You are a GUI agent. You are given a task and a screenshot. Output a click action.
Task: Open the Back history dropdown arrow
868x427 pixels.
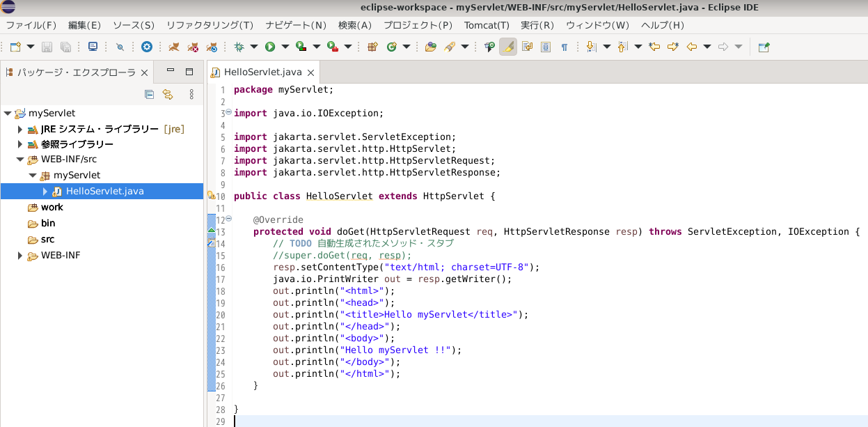[707, 47]
